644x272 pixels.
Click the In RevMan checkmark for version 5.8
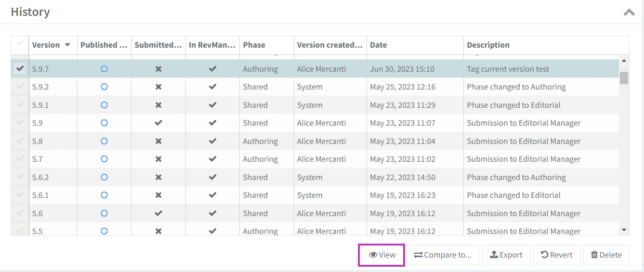(x=212, y=141)
